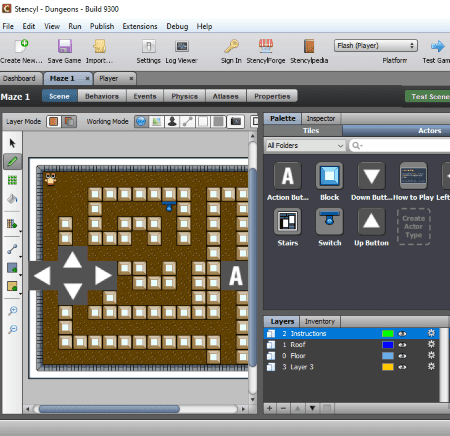Toggle visibility of Roof layer

click(x=402, y=345)
